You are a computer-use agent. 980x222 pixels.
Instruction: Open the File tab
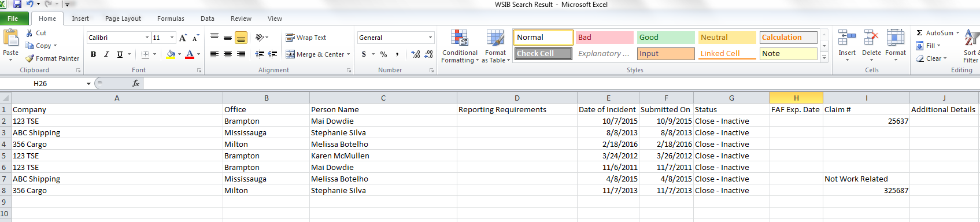tap(13, 18)
